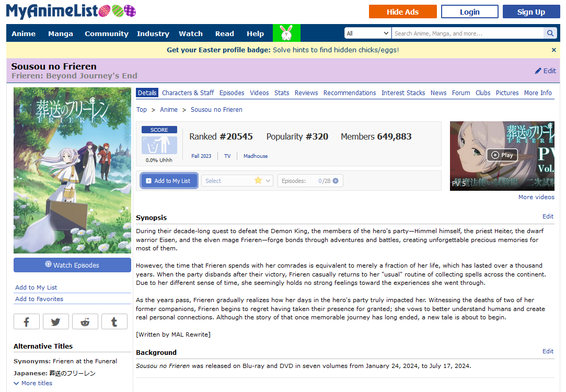Switch to the Reviews tab
This screenshot has height=392, width=566.
(x=306, y=93)
